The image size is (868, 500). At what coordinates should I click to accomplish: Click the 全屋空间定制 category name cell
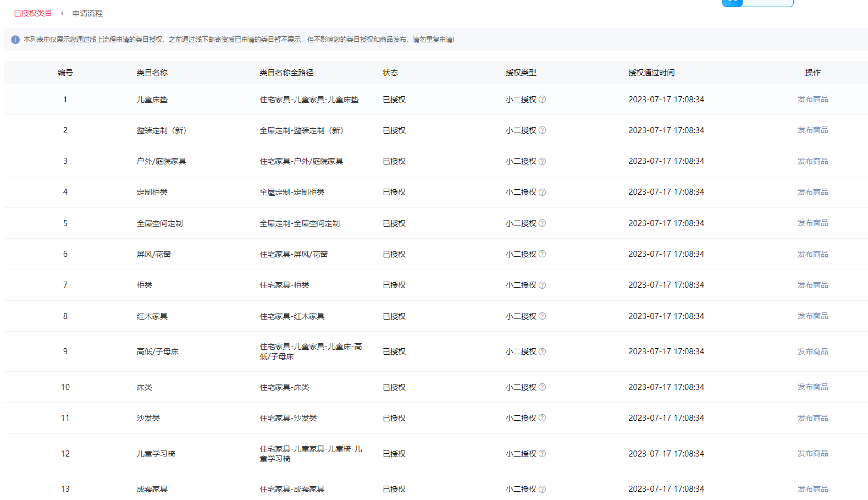pyautogui.click(x=159, y=223)
